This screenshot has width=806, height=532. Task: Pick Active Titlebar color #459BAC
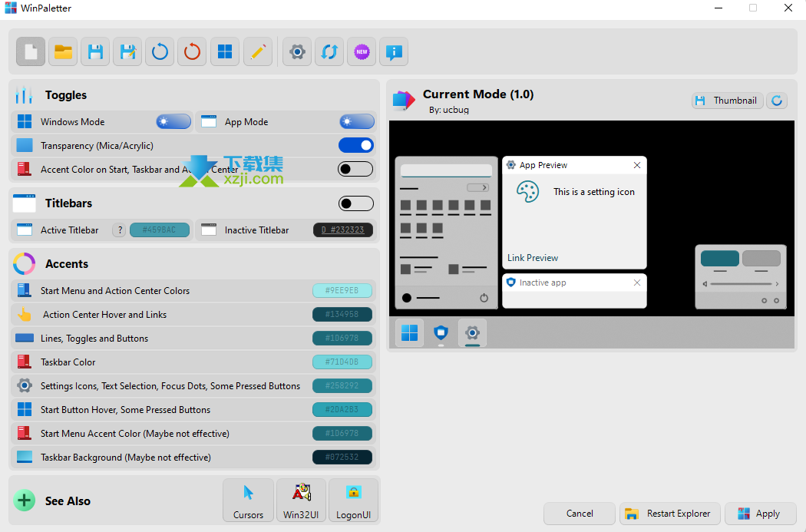pos(160,230)
